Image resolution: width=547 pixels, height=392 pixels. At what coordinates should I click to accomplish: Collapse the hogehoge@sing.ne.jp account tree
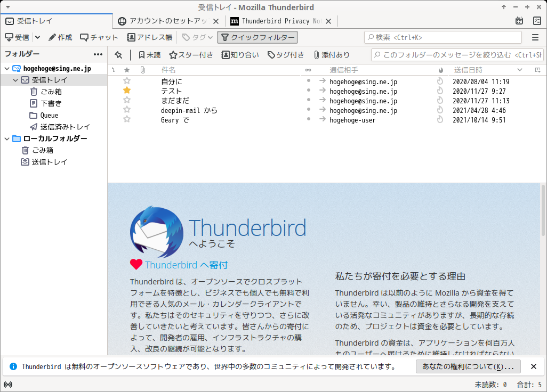(6, 69)
